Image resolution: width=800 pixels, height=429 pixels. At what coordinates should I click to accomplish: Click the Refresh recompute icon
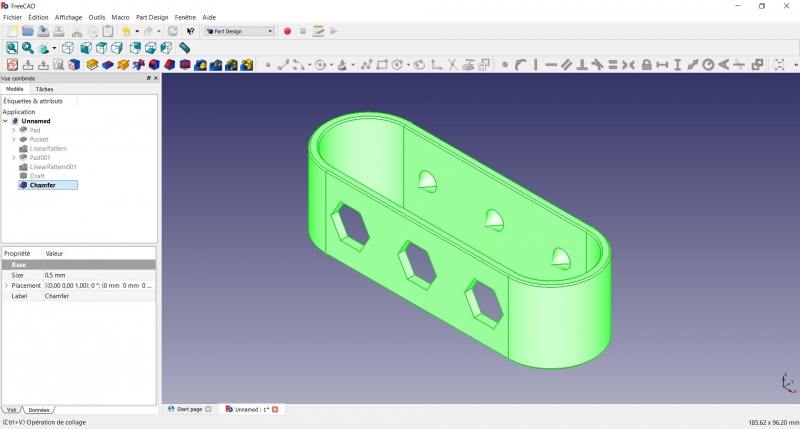click(x=173, y=31)
